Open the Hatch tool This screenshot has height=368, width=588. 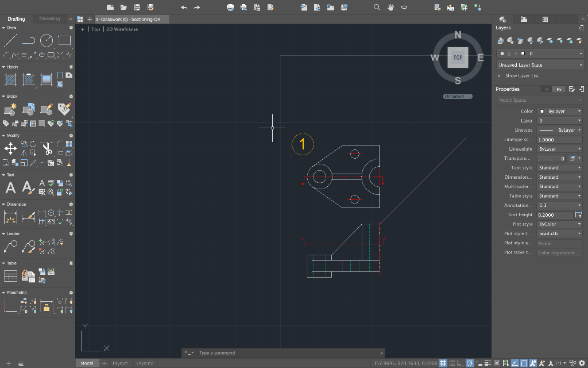coord(10,79)
